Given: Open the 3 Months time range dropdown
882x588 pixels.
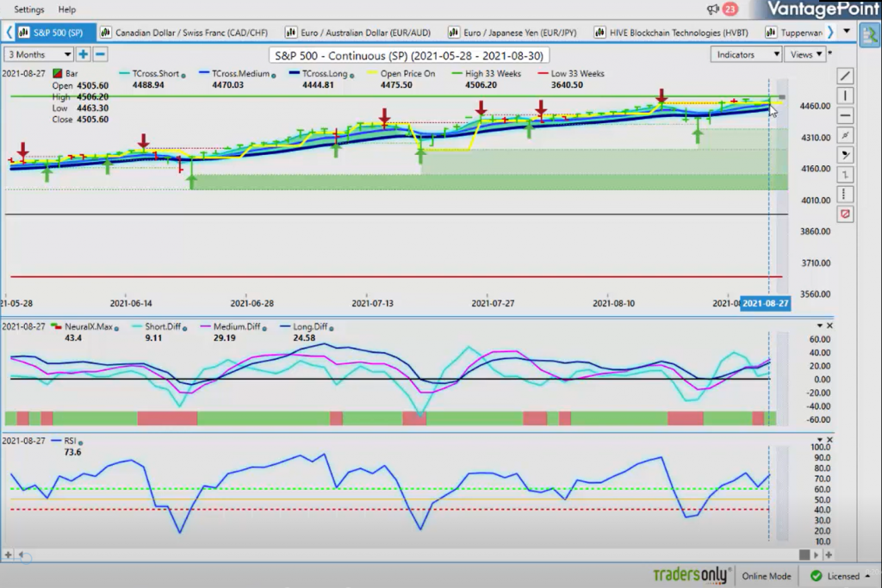Looking at the screenshot, I should 39,54.
